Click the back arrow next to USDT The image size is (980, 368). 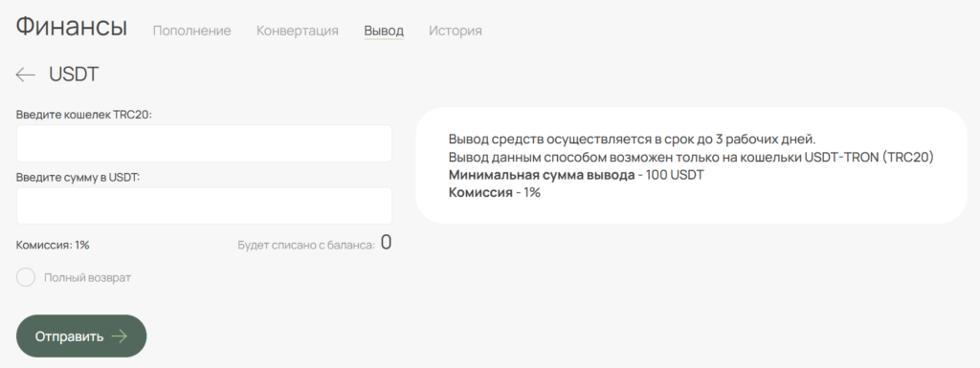coord(26,75)
